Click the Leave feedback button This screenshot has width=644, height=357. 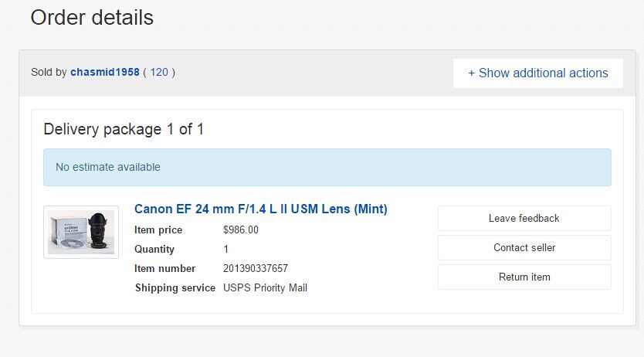click(x=524, y=218)
